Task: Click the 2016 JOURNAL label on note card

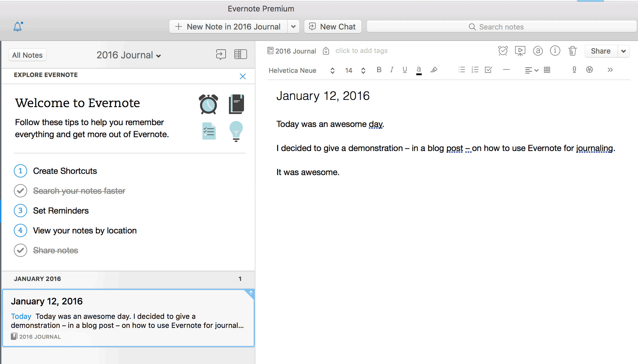Action: click(x=40, y=337)
